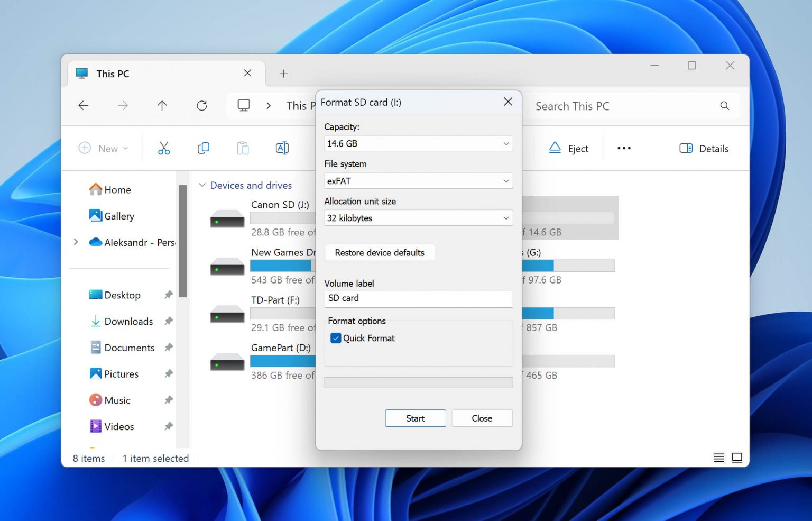Open the See more ellipsis menu
Screen dimensions: 812x521
[624, 148]
